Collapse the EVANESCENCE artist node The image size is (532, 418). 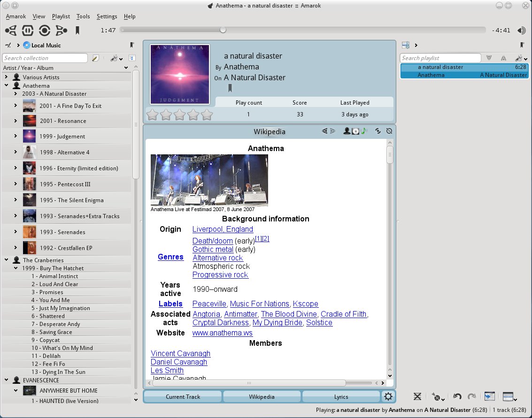tap(6, 380)
